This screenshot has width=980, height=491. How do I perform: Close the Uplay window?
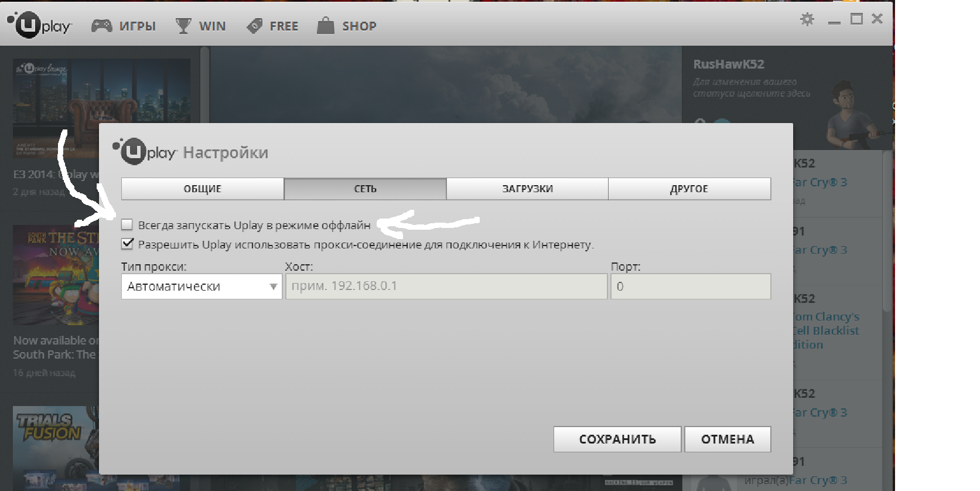pyautogui.click(x=877, y=19)
